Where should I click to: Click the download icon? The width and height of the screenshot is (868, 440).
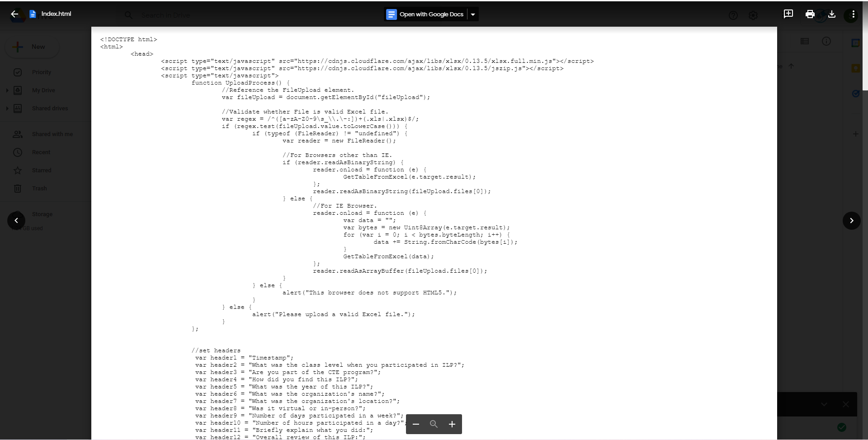pyautogui.click(x=831, y=14)
